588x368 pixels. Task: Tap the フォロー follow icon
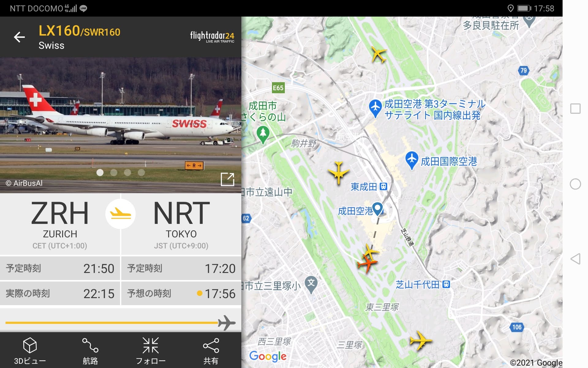[151, 351]
